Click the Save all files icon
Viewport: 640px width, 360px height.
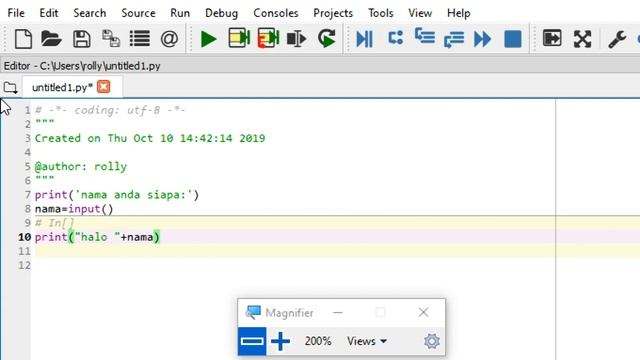(111, 39)
